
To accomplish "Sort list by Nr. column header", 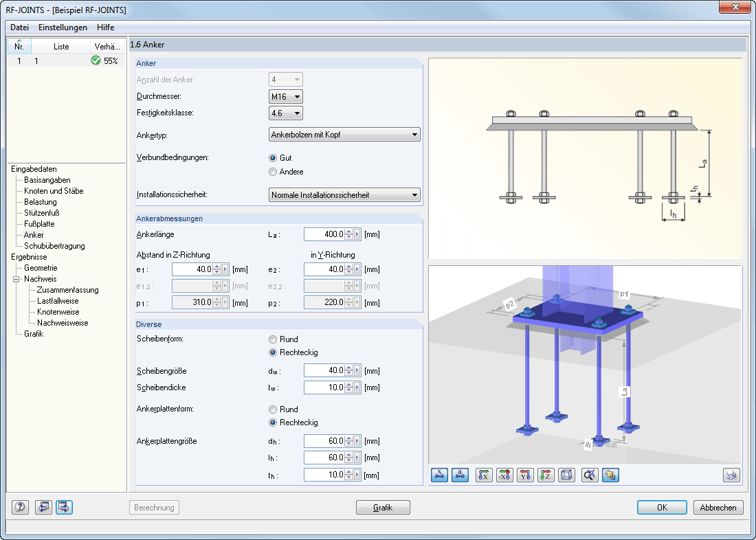I will point(19,46).
